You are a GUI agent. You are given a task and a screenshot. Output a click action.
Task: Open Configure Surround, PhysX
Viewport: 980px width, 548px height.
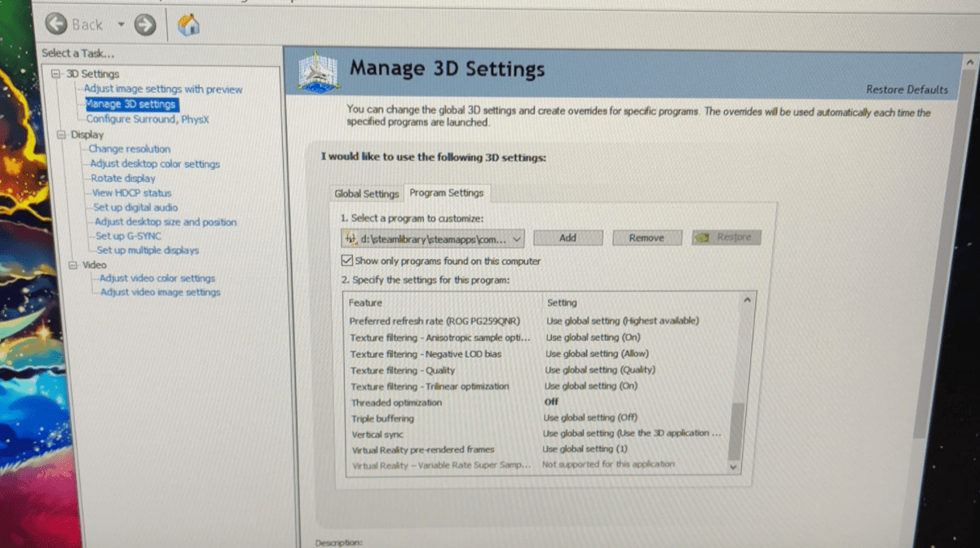(148, 119)
